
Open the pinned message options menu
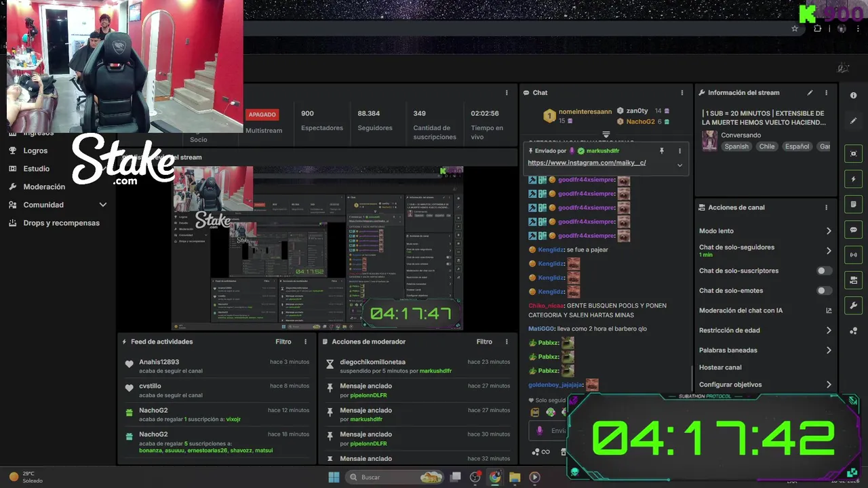tap(679, 151)
